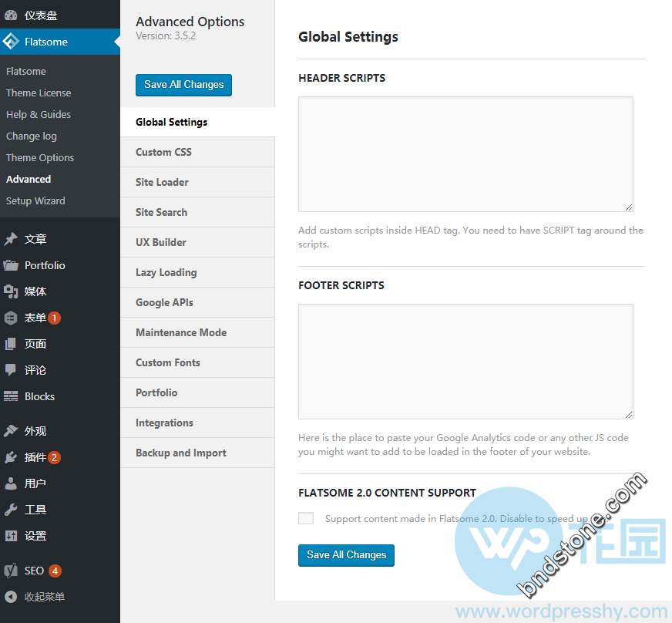Screen dimensions: 672x623
Task: Go to Theme Options
Action: pyautogui.click(x=40, y=157)
